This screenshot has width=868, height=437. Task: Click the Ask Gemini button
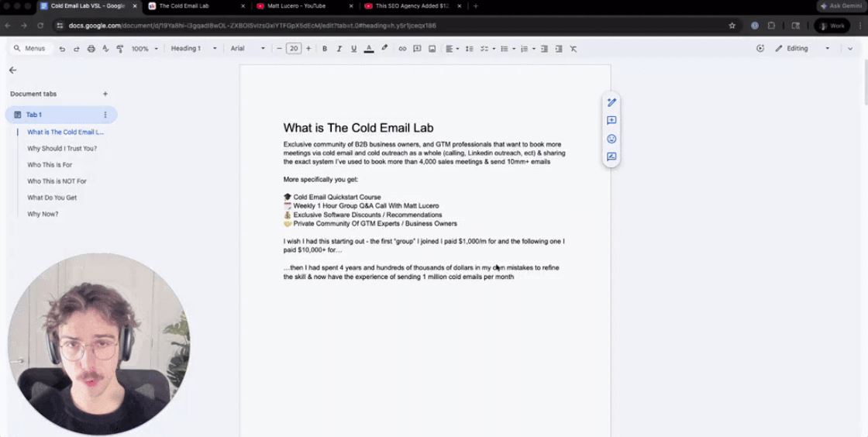[841, 6]
